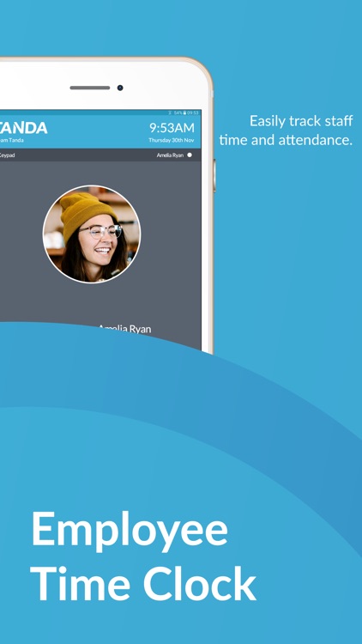362x644 pixels.
Task: Tap the Thursday 30th Nov date
Action: [x=172, y=140]
